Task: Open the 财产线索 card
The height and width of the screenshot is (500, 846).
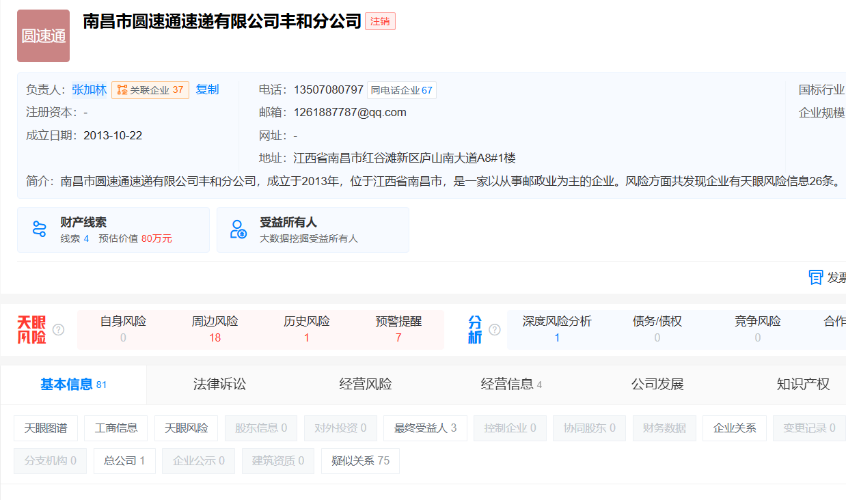Action: click(x=113, y=230)
